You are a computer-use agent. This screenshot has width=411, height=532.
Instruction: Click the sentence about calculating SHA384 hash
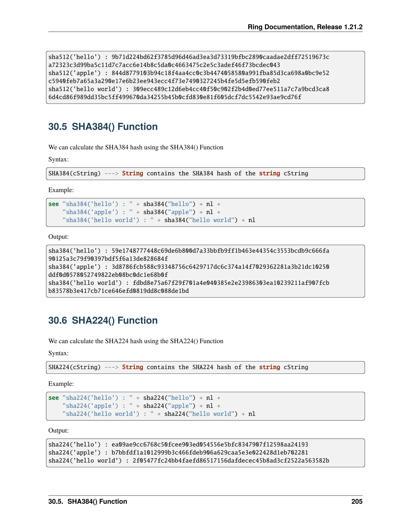pyautogui.click(x=136, y=147)
